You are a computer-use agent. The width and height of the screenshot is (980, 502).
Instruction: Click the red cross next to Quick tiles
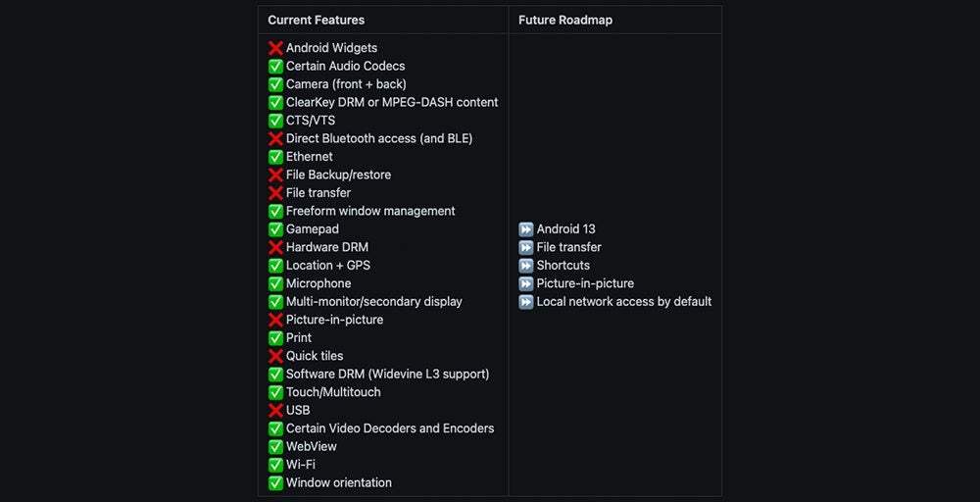click(275, 356)
